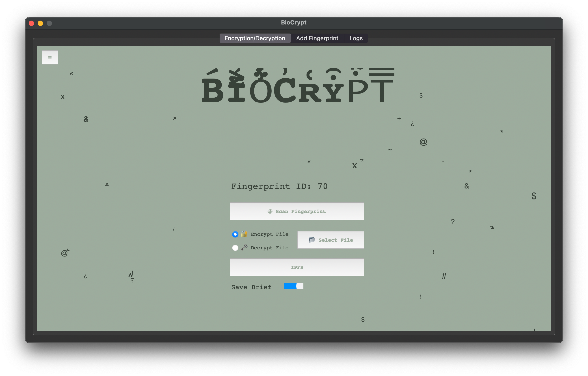Select the Encrypt File radio button
588x376 pixels.
(x=235, y=234)
